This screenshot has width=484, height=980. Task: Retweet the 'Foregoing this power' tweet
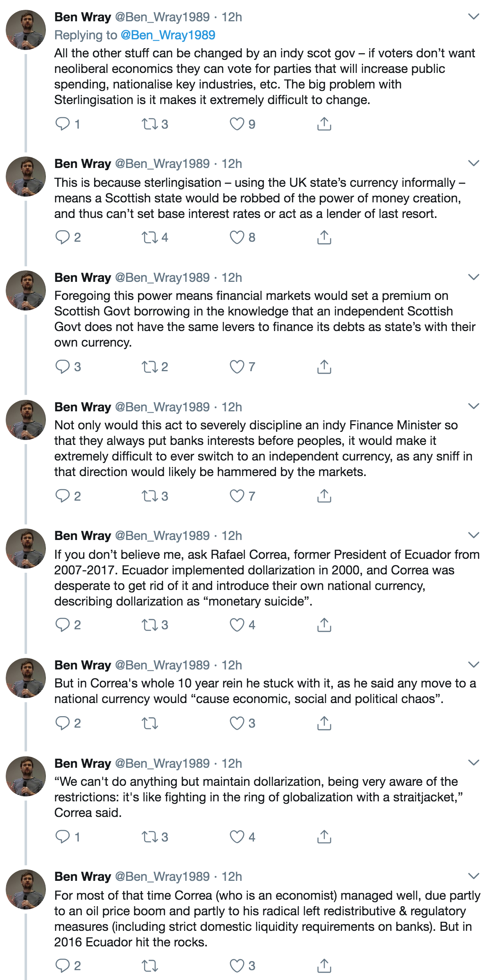click(149, 367)
